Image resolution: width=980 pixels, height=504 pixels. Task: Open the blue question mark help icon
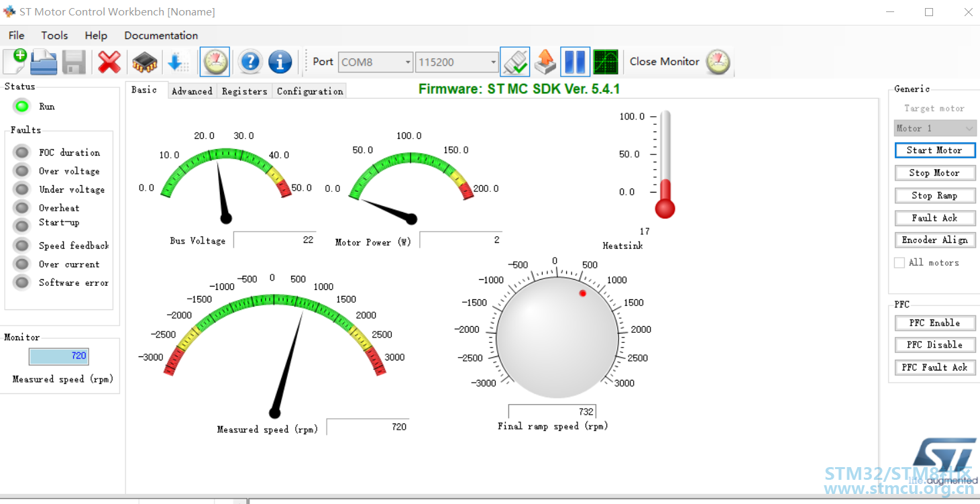250,62
